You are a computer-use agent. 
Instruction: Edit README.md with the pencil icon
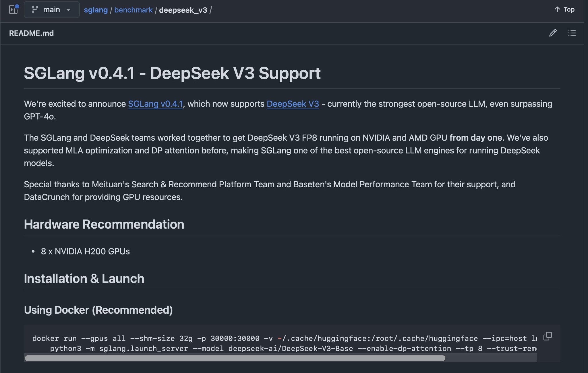coord(553,33)
